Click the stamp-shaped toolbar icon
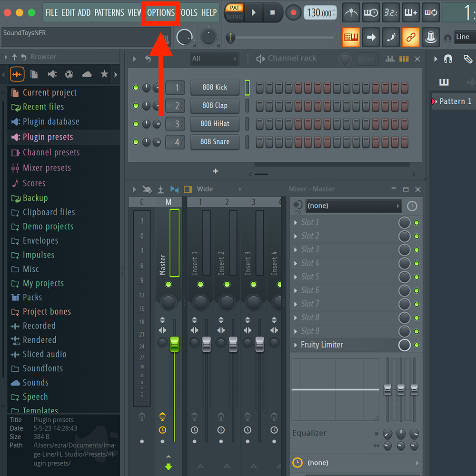 [x=431, y=37]
